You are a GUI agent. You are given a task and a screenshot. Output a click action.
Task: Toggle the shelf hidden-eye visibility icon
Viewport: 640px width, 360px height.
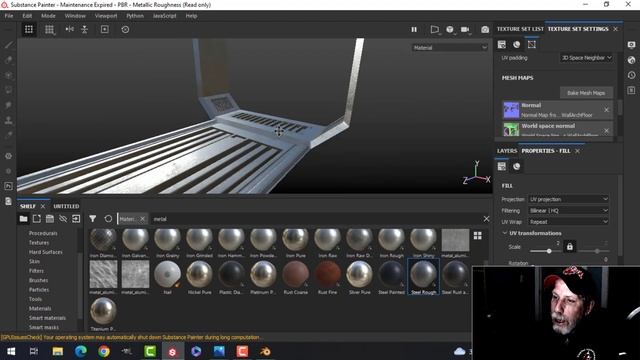(63, 219)
